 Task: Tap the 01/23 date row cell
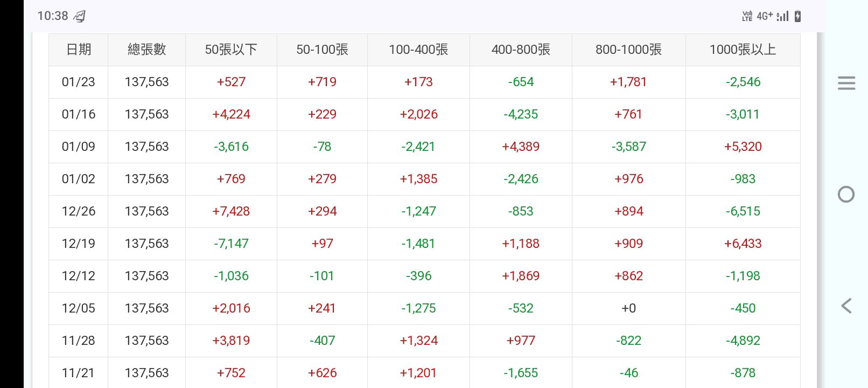[79, 82]
